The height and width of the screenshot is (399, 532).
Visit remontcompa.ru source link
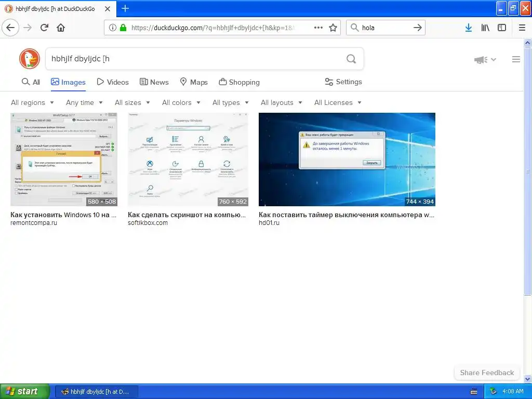34,223
